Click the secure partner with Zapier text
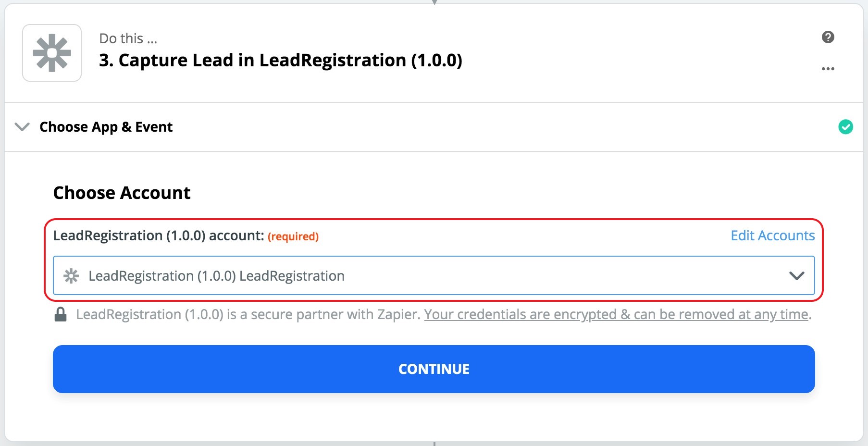Image resolution: width=868 pixels, height=446 pixels. coord(248,314)
